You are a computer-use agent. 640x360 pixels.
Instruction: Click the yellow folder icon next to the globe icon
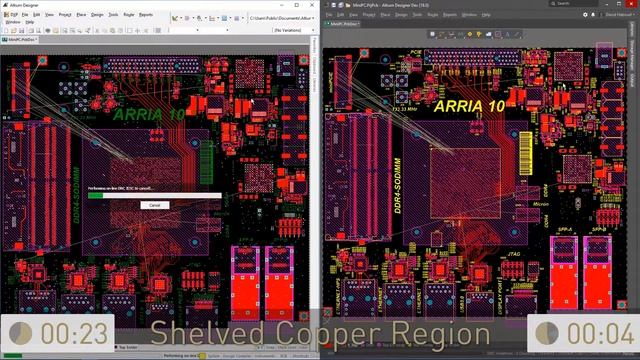point(56,31)
